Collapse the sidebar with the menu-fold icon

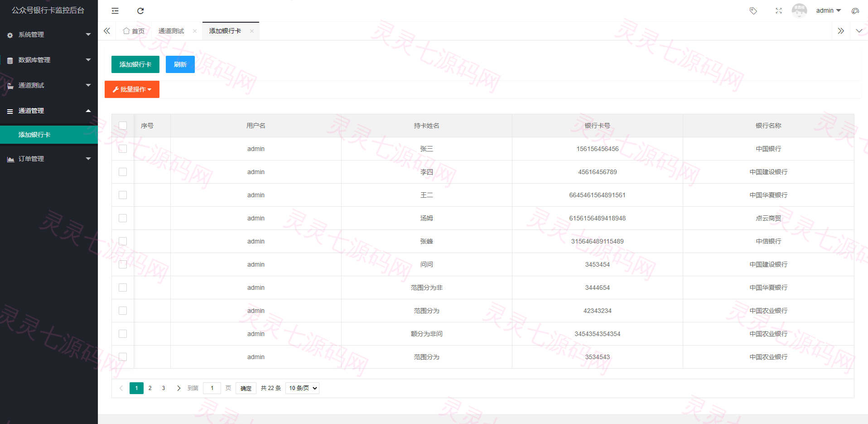pyautogui.click(x=115, y=11)
